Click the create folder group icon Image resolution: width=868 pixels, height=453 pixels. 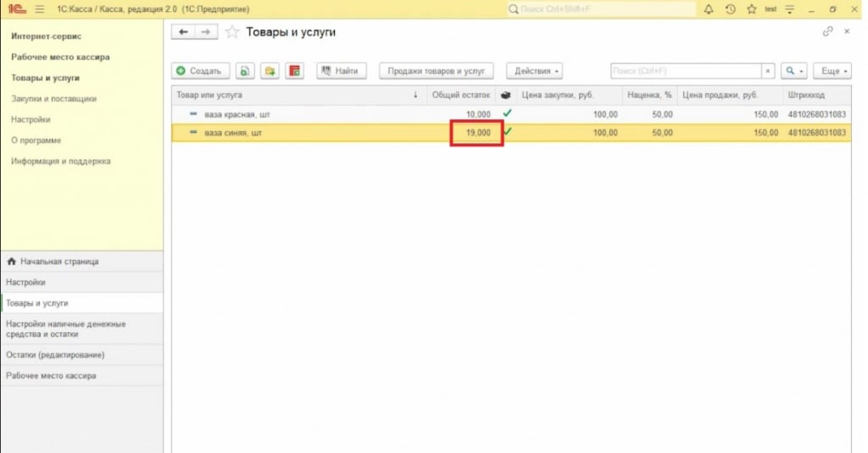click(270, 71)
